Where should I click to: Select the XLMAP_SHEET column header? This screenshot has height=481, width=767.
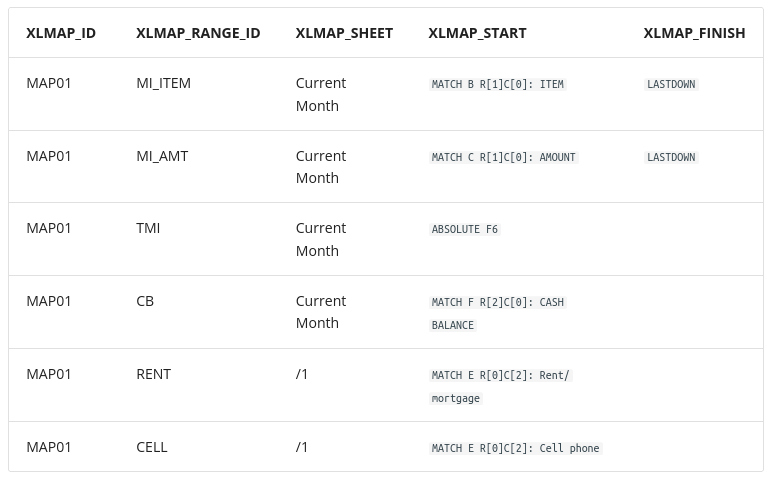pyautogui.click(x=344, y=33)
